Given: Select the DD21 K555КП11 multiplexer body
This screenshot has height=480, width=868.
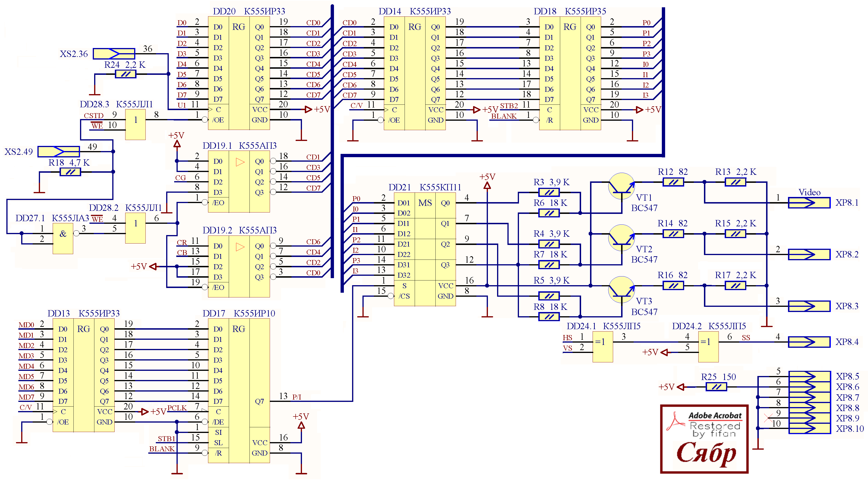Looking at the screenshot, I should pos(425,249).
